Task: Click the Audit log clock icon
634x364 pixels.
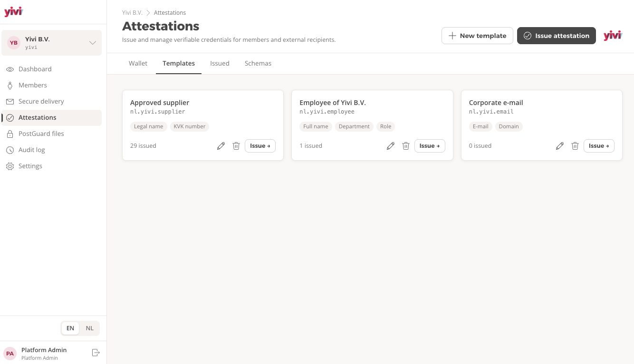Action: tap(10, 150)
